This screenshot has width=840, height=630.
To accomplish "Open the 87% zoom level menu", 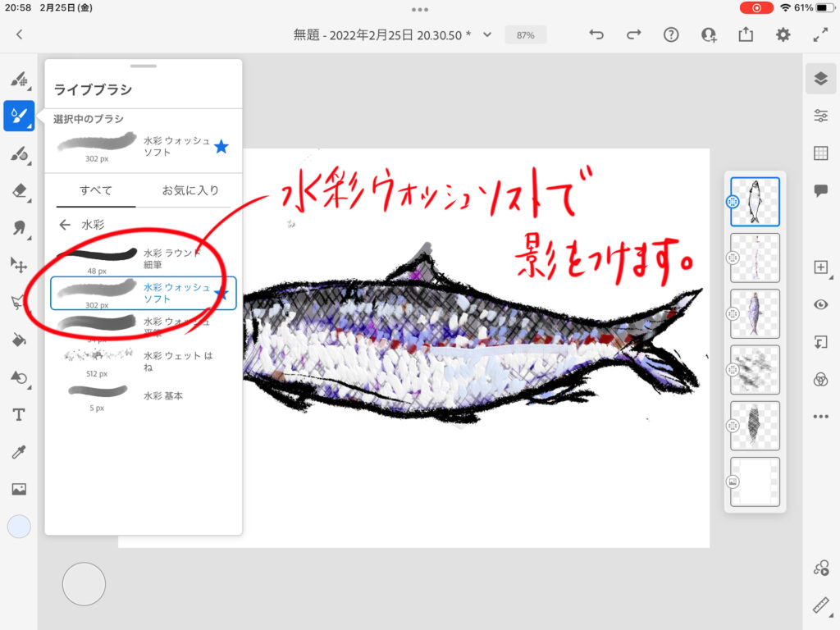I will (525, 35).
